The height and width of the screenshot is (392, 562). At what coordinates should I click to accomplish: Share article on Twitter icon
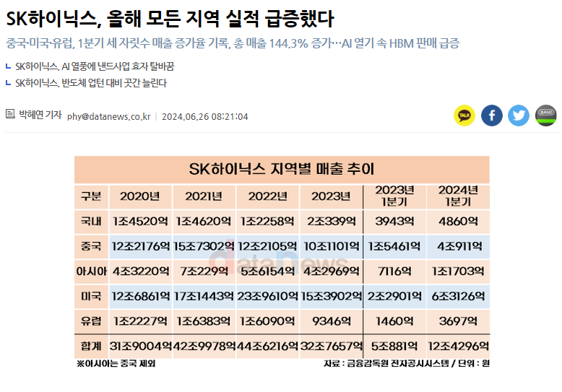pos(518,116)
